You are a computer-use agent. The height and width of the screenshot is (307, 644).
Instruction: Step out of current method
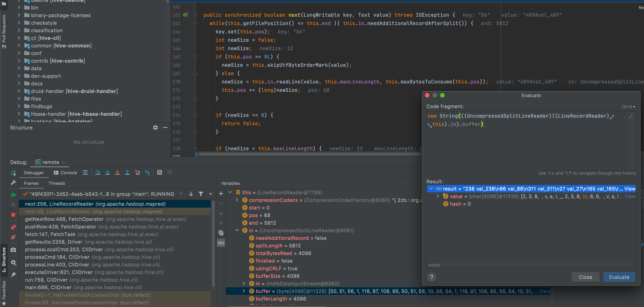(127, 172)
